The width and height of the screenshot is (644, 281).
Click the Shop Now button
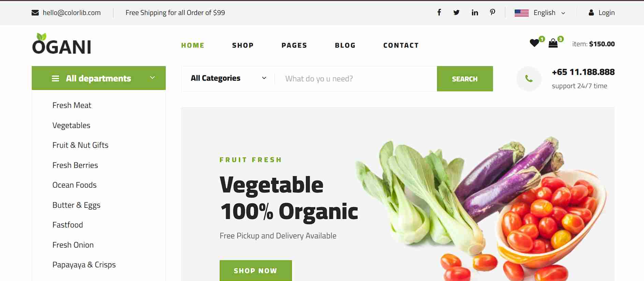click(255, 270)
